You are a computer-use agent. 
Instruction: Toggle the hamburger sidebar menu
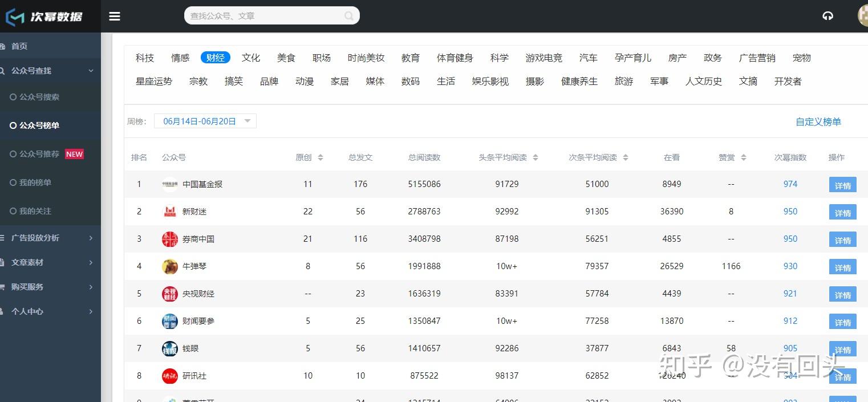[115, 16]
